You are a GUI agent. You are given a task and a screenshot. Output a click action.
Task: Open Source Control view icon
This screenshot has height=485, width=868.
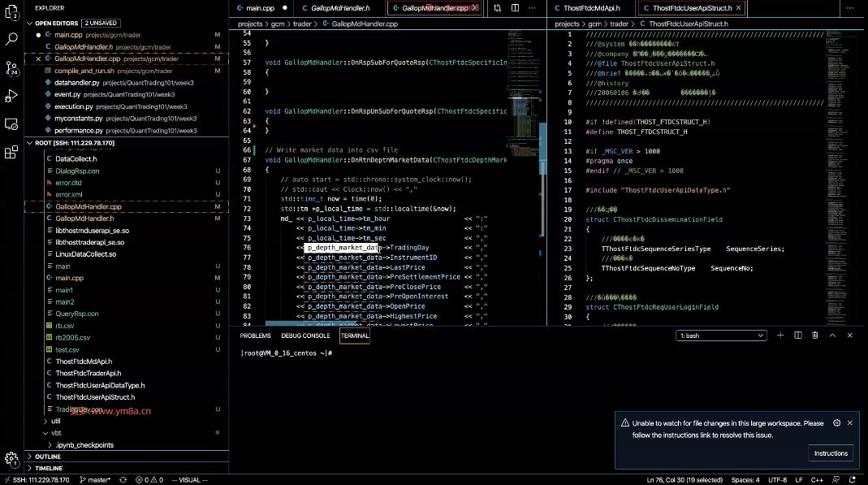click(11, 67)
